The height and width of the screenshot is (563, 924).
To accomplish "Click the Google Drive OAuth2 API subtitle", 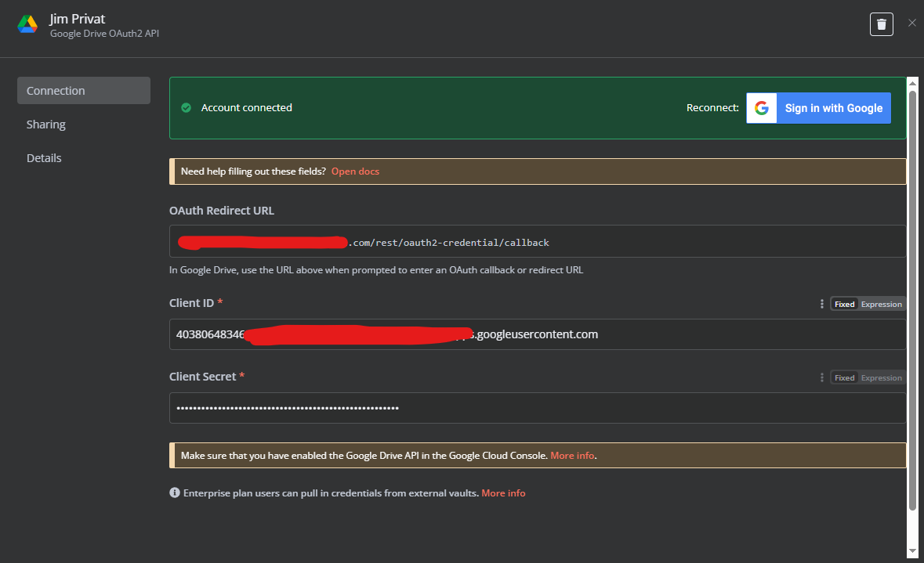I will coord(104,34).
